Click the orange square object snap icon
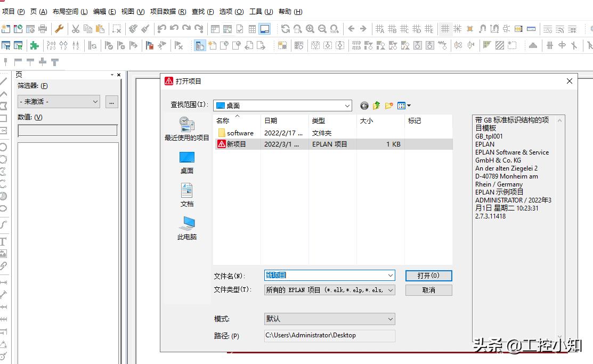 pyautogui.click(x=470, y=29)
